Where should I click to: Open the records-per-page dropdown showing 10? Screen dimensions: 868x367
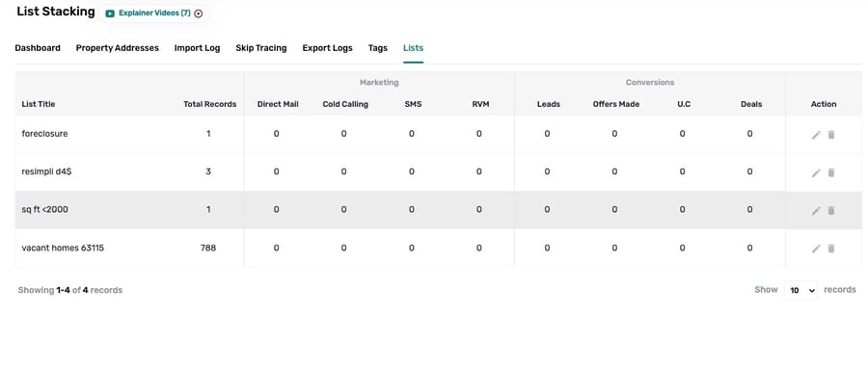(x=800, y=290)
